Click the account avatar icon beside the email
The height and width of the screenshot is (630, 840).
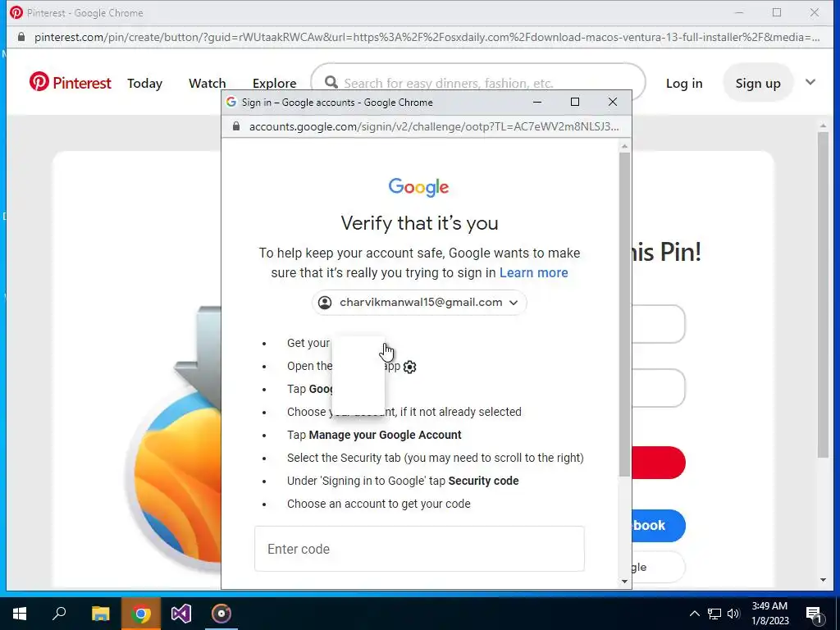325,302
